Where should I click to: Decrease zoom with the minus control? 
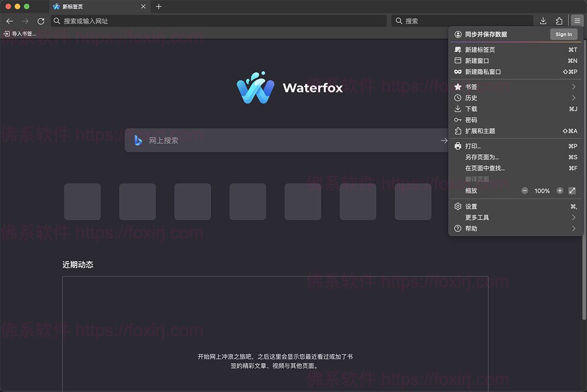click(x=524, y=191)
